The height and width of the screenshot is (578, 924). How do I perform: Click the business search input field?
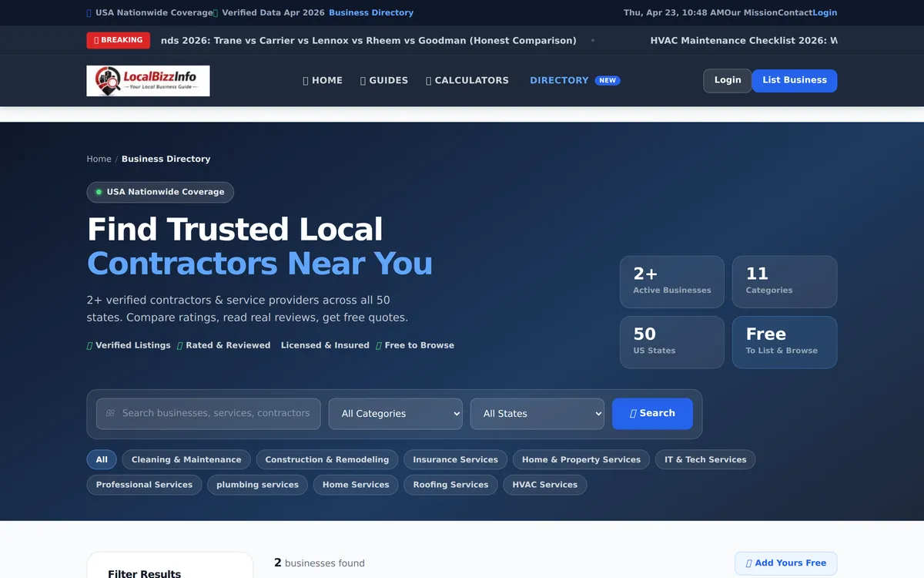click(x=208, y=414)
